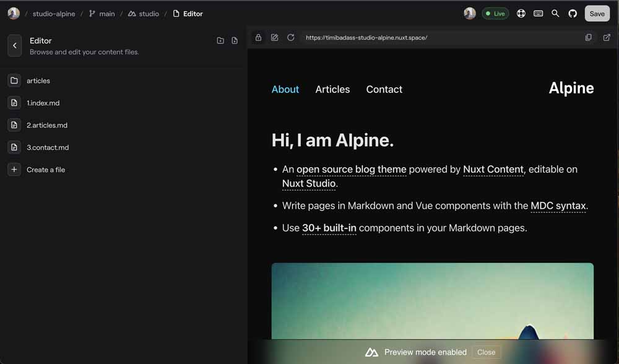Collapse the Editor sidebar with the back chevron
The image size is (619, 364).
[x=14, y=45]
